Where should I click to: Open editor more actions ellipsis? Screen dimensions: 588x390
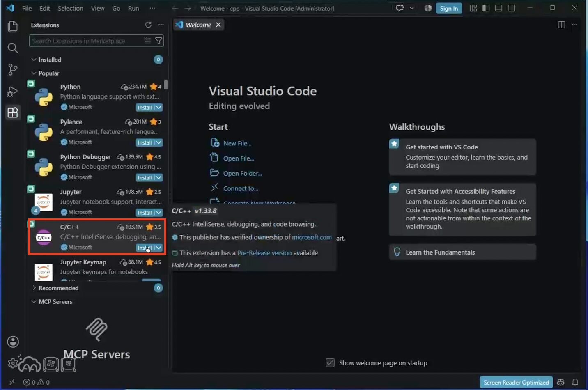(574, 25)
